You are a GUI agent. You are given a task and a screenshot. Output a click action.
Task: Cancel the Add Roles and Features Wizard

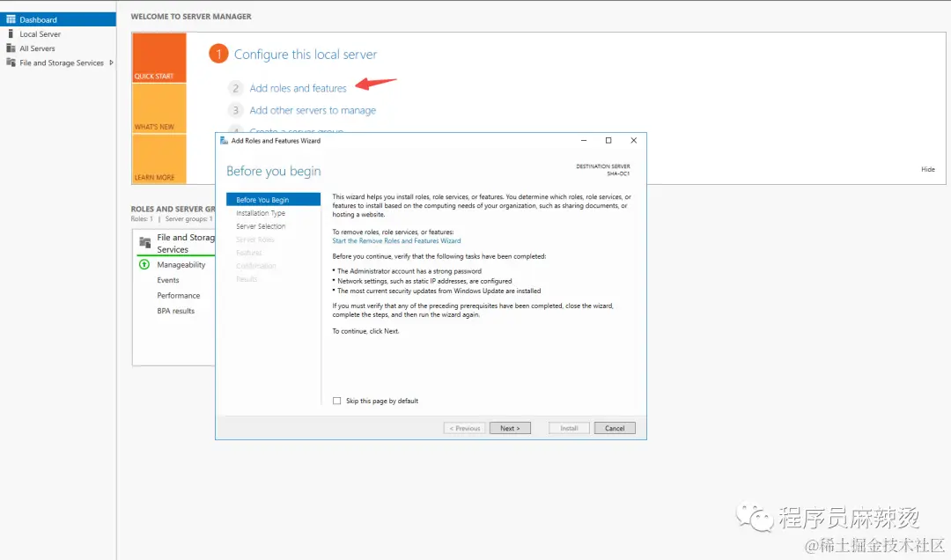tap(615, 428)
